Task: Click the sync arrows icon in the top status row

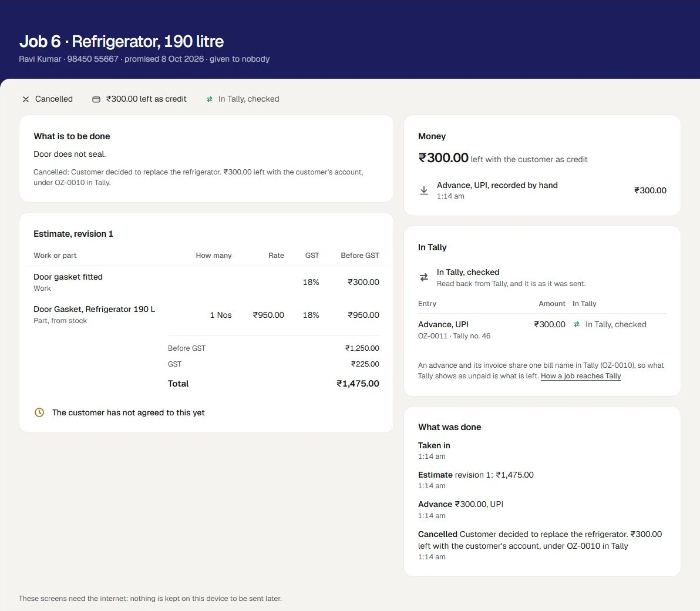Action: [210, 99]
